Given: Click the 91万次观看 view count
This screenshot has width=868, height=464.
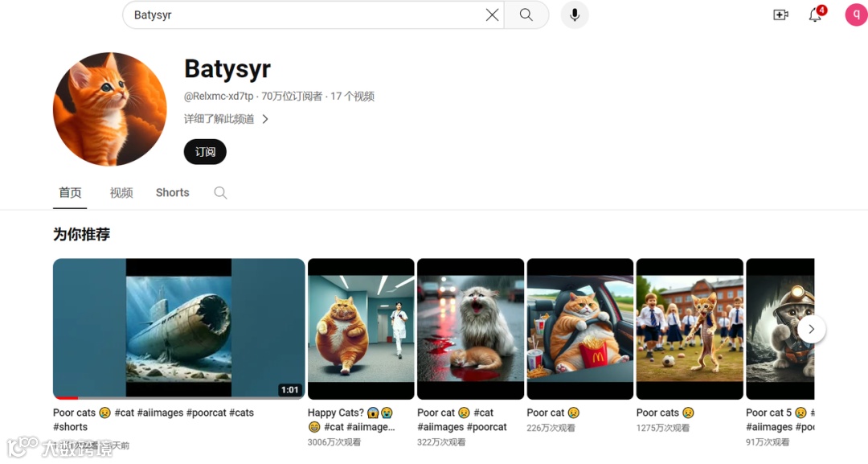Looking at the screenshot, I should click(768, 441).
